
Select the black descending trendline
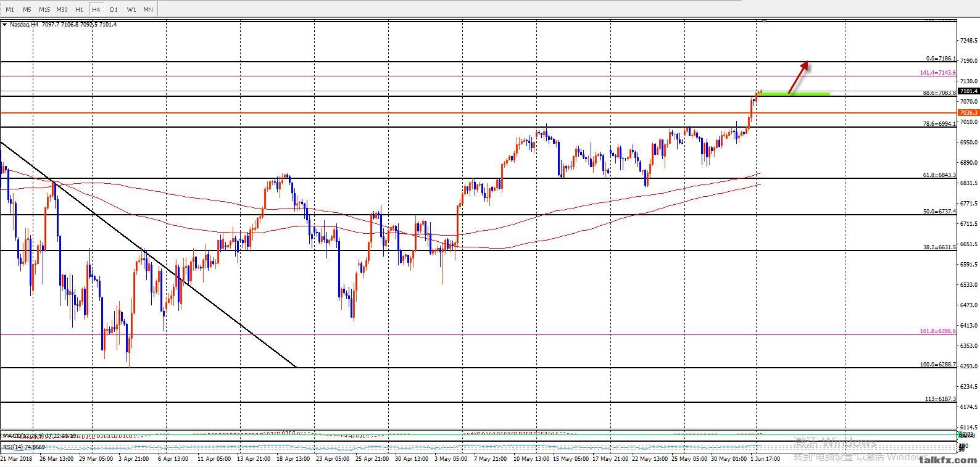click(x=148, y=254)
